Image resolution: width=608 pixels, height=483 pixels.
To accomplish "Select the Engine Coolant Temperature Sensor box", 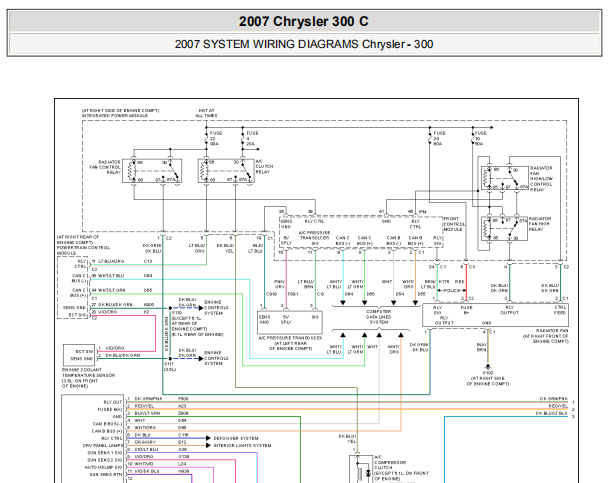I will click(79, 355).
